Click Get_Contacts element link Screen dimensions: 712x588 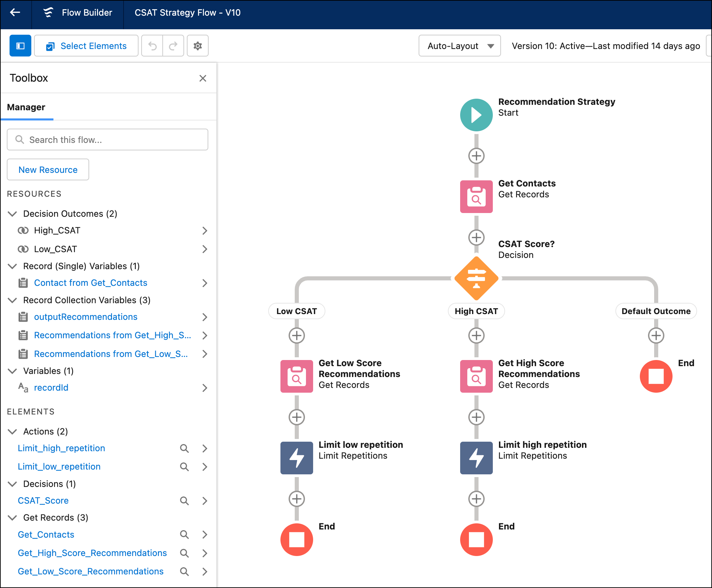46,535
